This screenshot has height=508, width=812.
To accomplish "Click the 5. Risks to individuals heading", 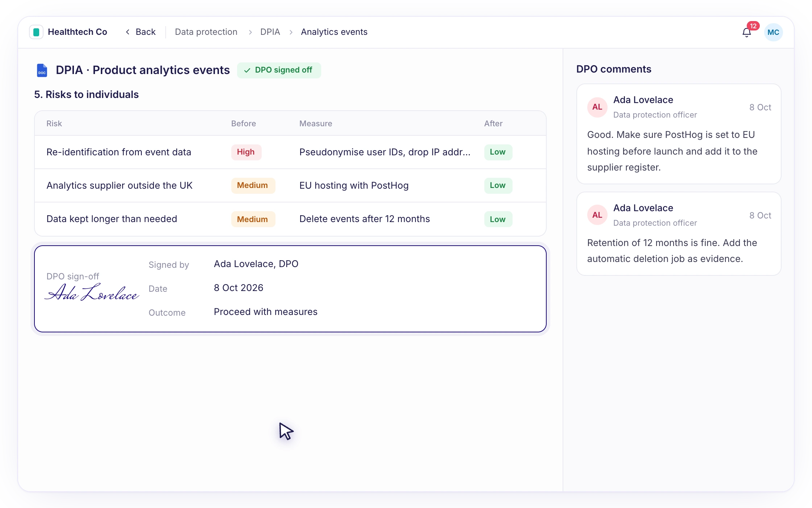I will pos(86,94).
